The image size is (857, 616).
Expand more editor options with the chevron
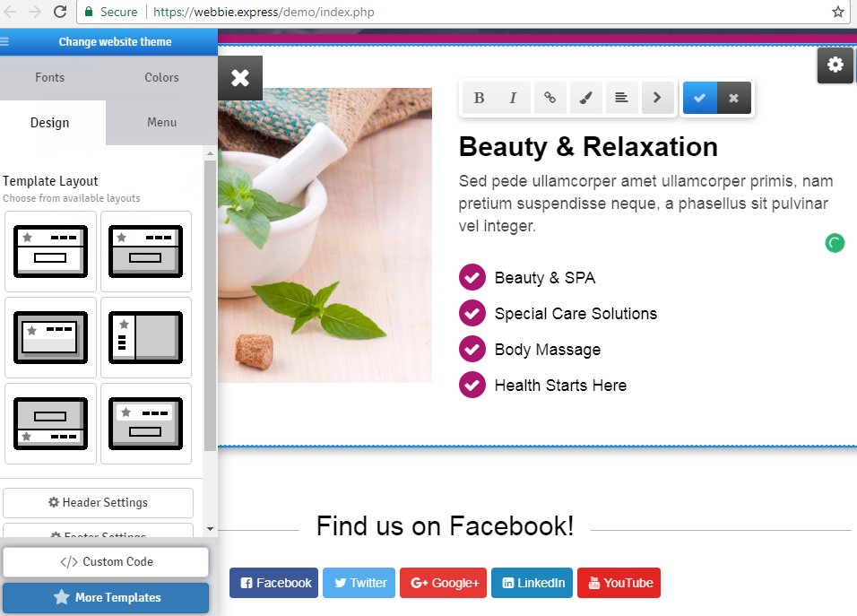click(657, 98)
